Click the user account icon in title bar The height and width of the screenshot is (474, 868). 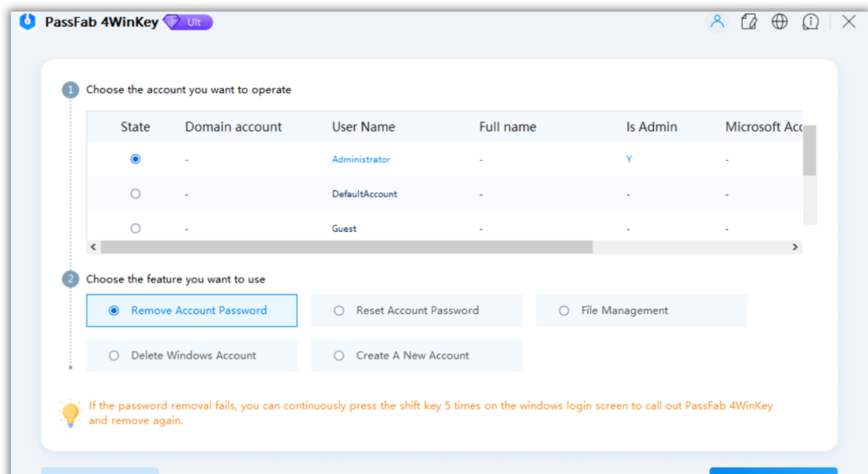pyautogui.click(x=717, y=22)
